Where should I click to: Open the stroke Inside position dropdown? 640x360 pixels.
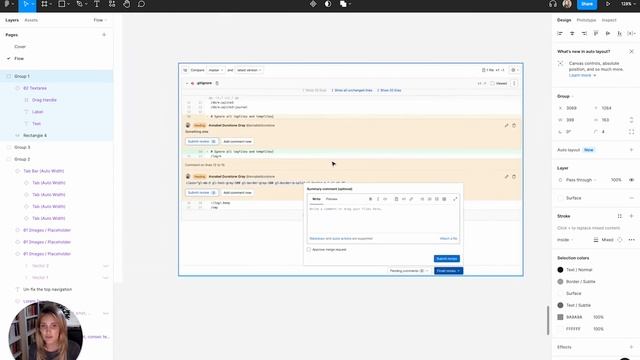(565, 240)
